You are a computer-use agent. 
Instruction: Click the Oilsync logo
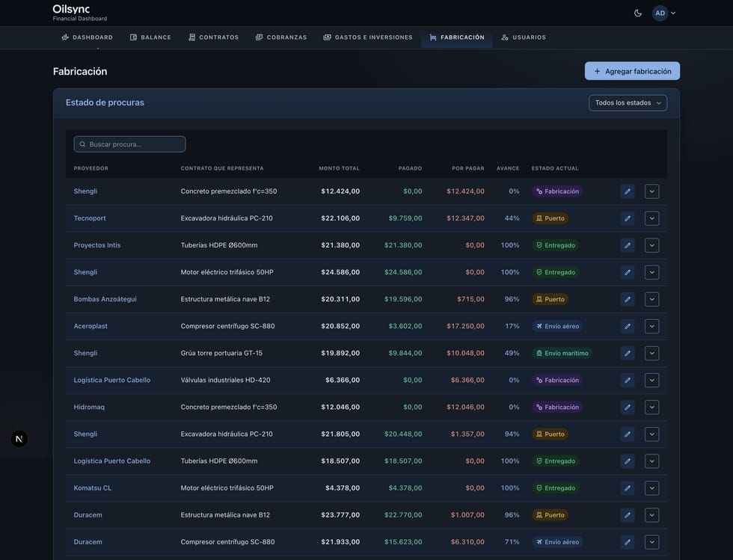[71, 9]
